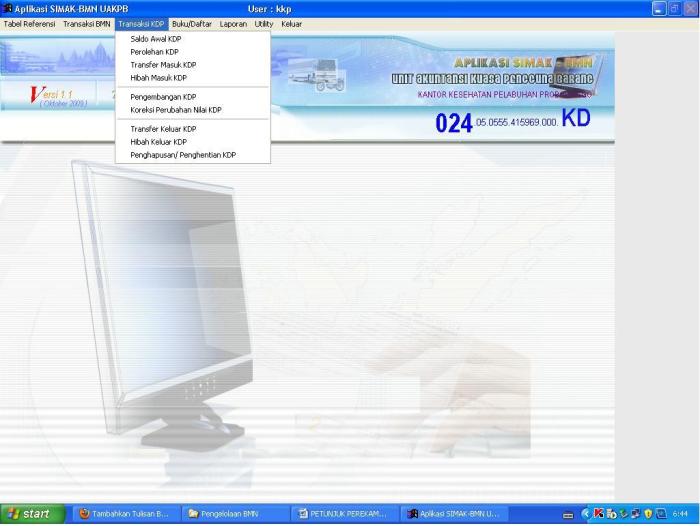Open the Utility menu
This screenshot has width=700, height=526.
tap(264, 24)
